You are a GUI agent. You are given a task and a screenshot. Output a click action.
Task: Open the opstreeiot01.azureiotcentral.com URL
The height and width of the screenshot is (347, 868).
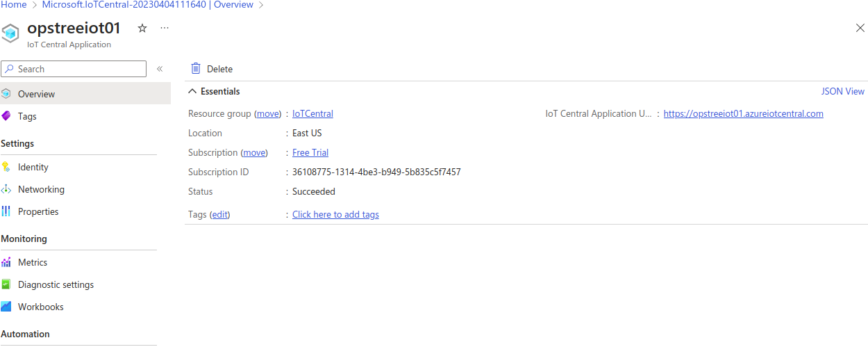[743, 113]
